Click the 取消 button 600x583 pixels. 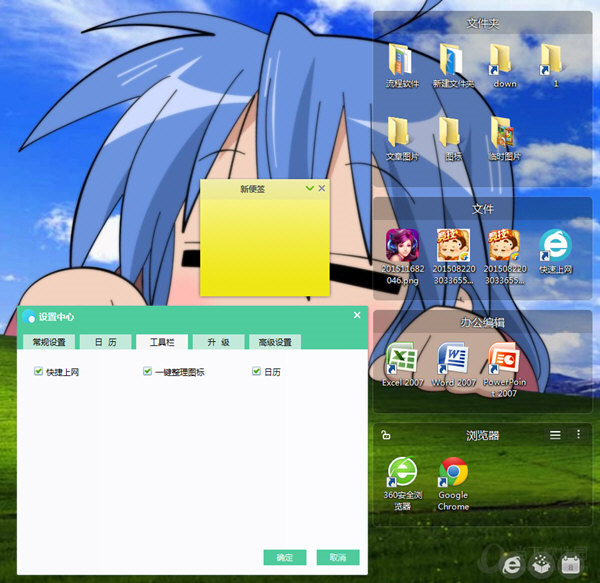point(338,557)
